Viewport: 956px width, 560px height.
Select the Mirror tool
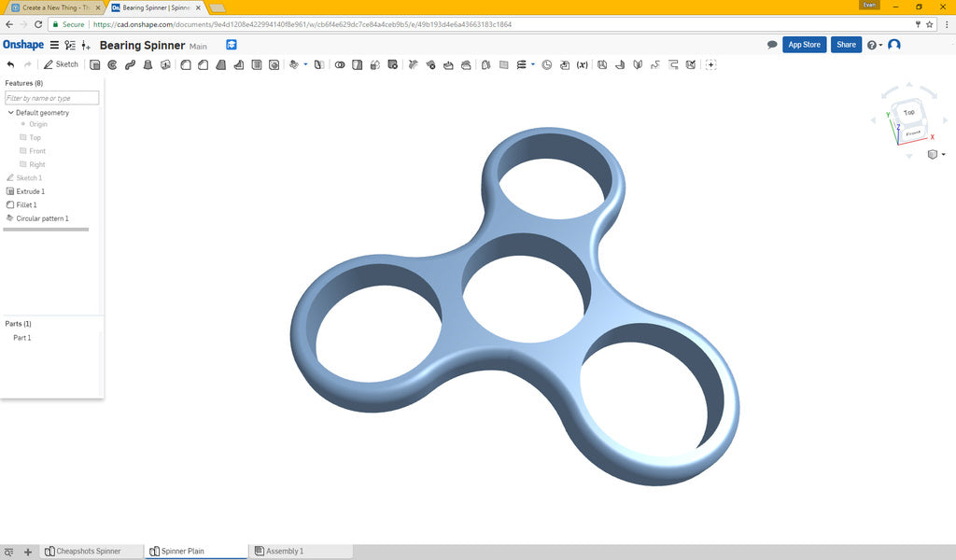coord(319,64)
